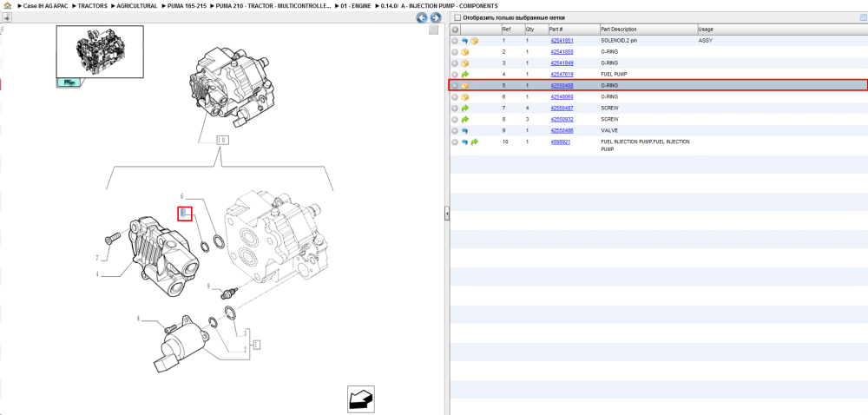Go to the home page icon
This screenshot has height=415, width=868.
[7, 5]
